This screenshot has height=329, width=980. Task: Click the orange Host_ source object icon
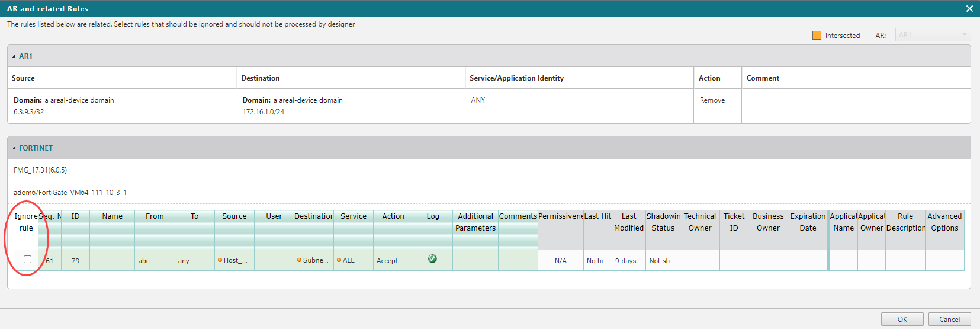(220, 260)
